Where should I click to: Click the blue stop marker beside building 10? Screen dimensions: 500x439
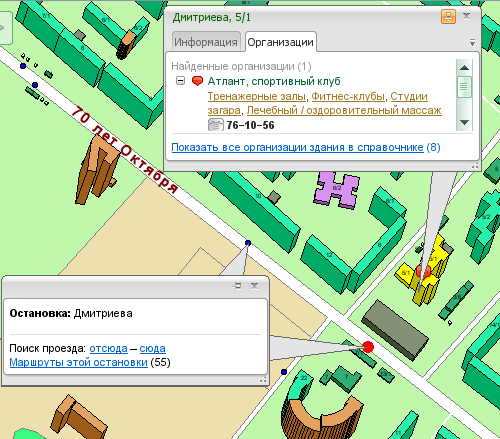click(x=248, y=243)
